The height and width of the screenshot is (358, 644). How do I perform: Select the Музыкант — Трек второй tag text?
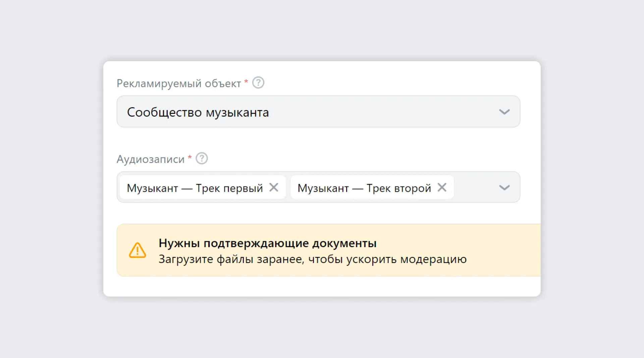[x=364, y=188]
